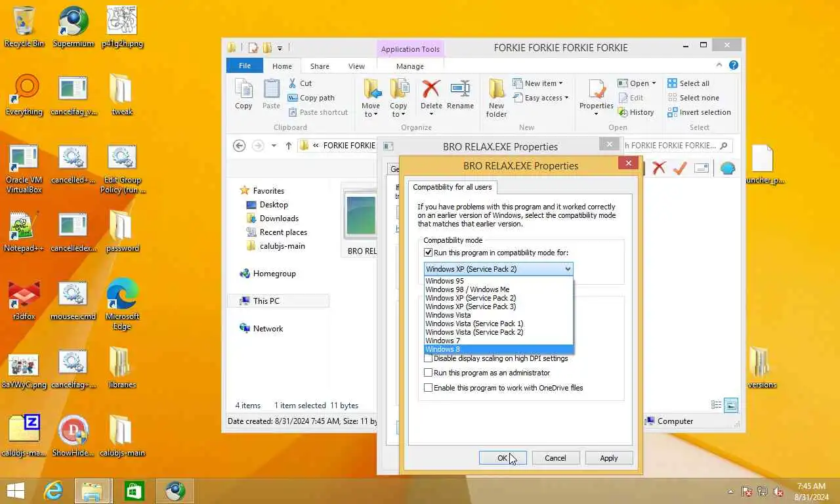
Task: Choose Windows 95 from the dropdown list
Action: (499, 281)
